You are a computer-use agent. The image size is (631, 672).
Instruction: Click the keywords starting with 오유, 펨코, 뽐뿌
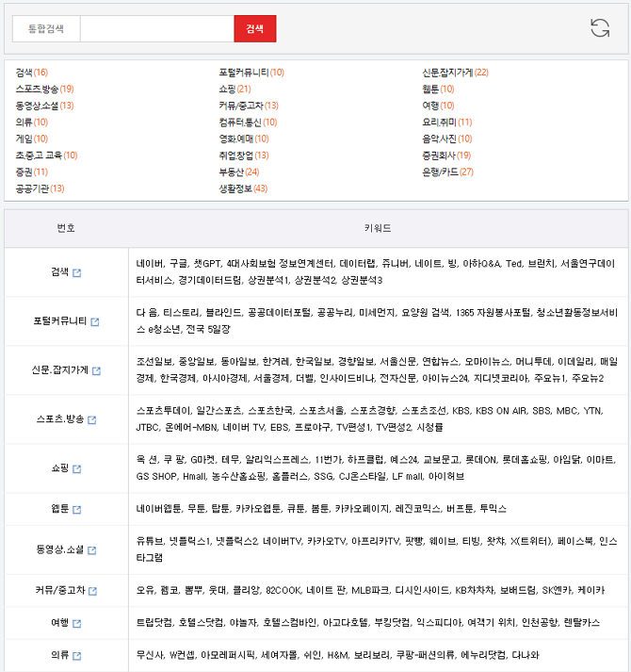tap(370, 590)
